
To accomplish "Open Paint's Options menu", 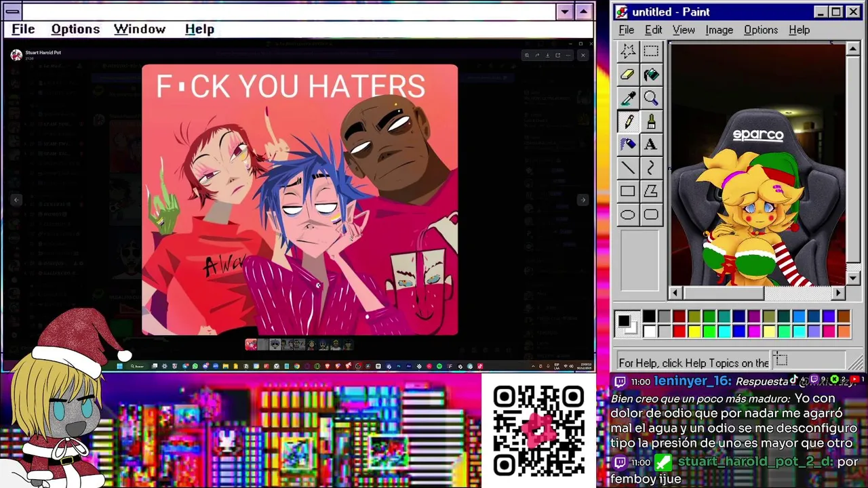I will click(x=761, y=30).
